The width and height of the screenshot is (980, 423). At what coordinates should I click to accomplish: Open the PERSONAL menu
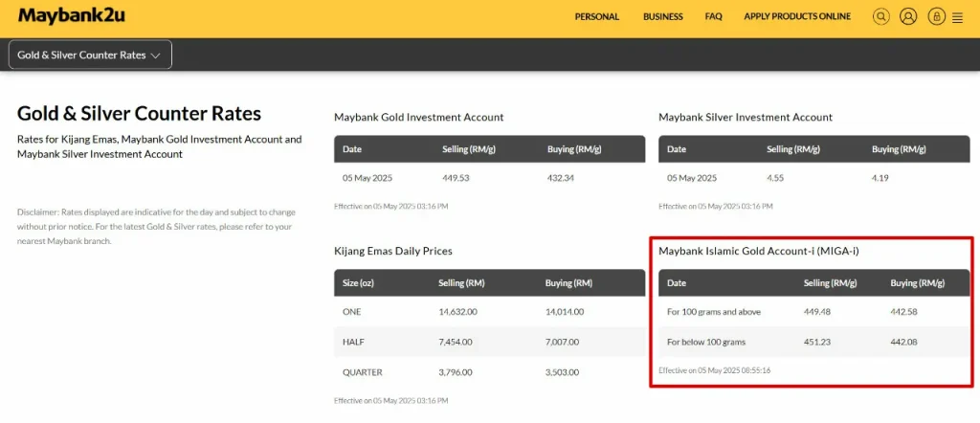[597, 17]
